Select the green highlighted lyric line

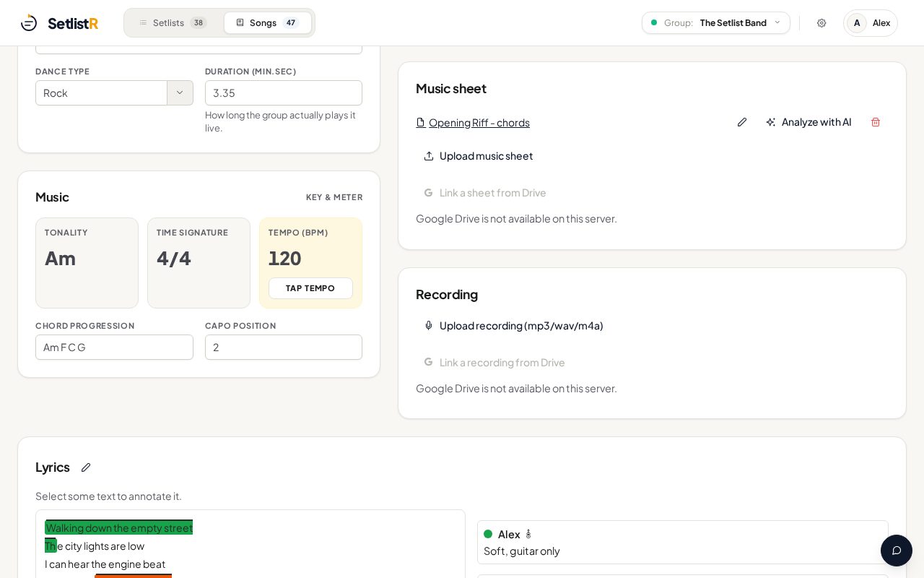119,527
